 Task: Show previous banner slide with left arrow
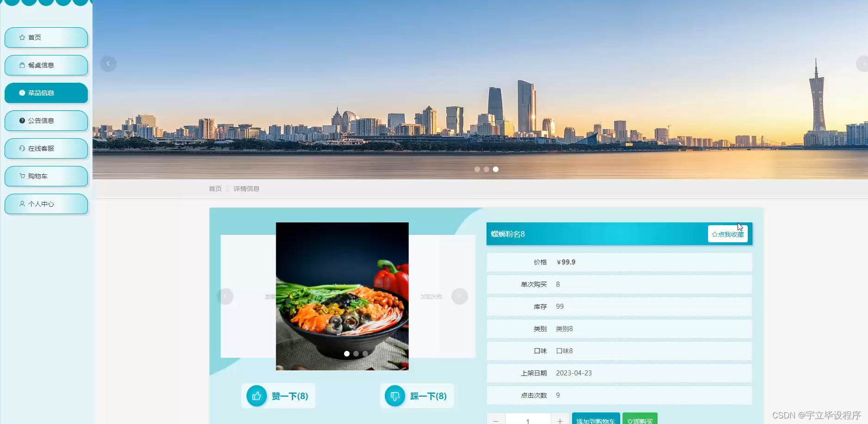coord(108,64)
